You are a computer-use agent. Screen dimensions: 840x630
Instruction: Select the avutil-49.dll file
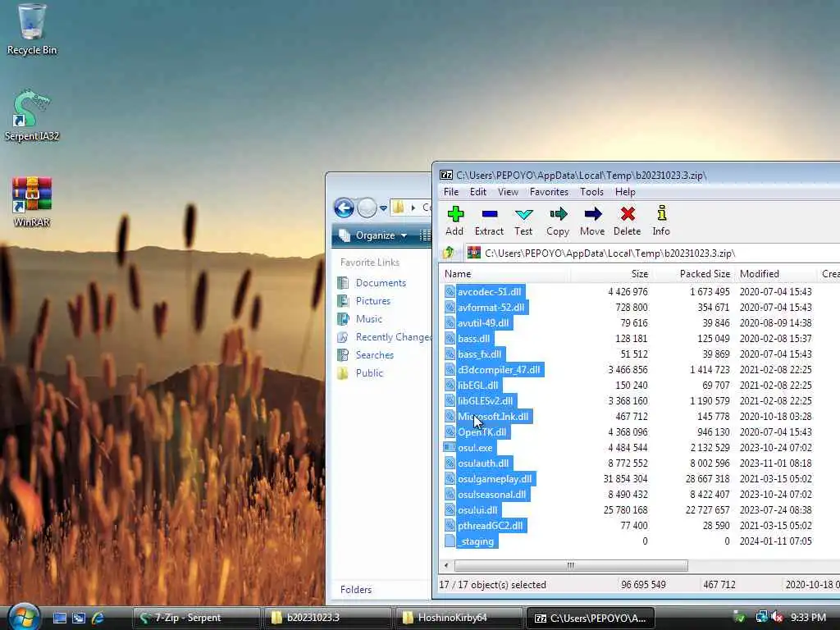click(483, 323)
